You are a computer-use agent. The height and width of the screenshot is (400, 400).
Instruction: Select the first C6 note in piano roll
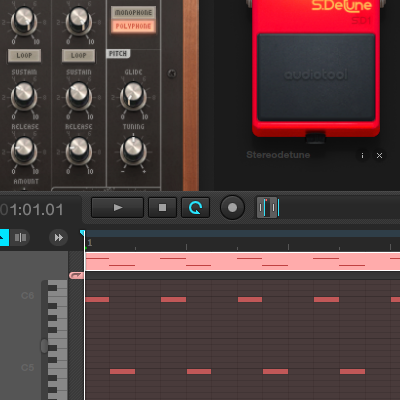[97, 299]
